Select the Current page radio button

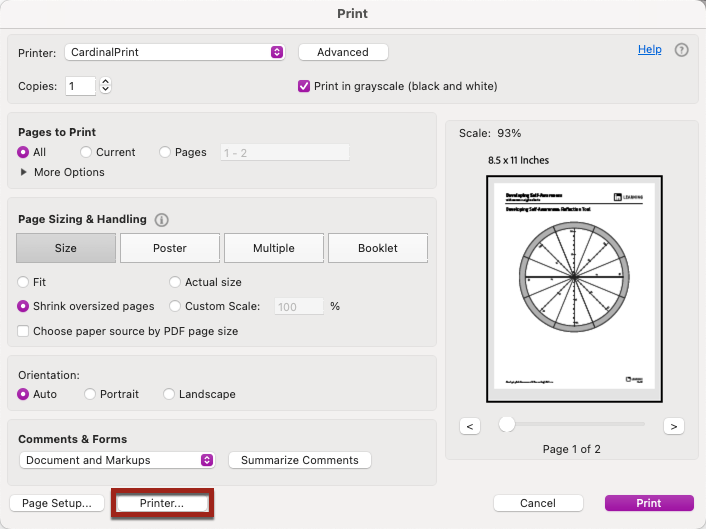click(x=86, y=152)
